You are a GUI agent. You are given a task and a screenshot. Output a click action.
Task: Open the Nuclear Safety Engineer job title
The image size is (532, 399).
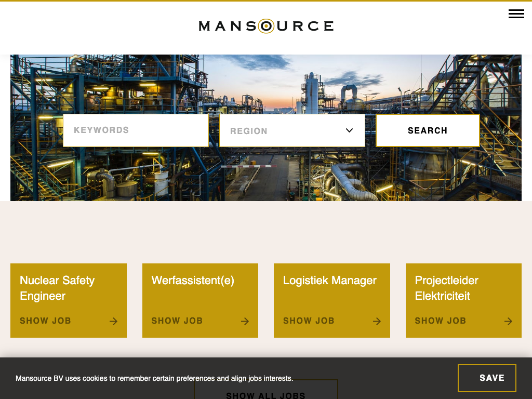(x=57, y=288)
